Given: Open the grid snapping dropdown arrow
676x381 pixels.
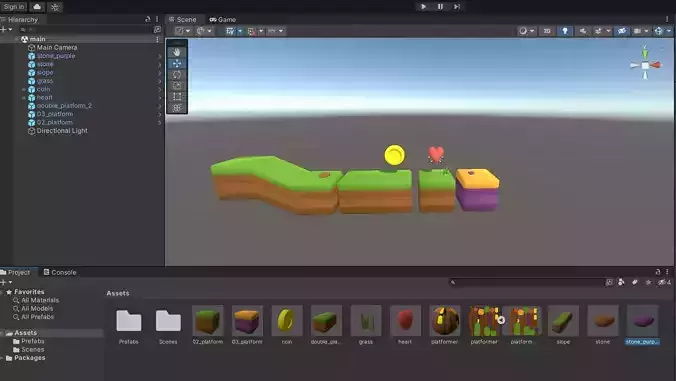Looking at the screenshot, I should point(261,31).
